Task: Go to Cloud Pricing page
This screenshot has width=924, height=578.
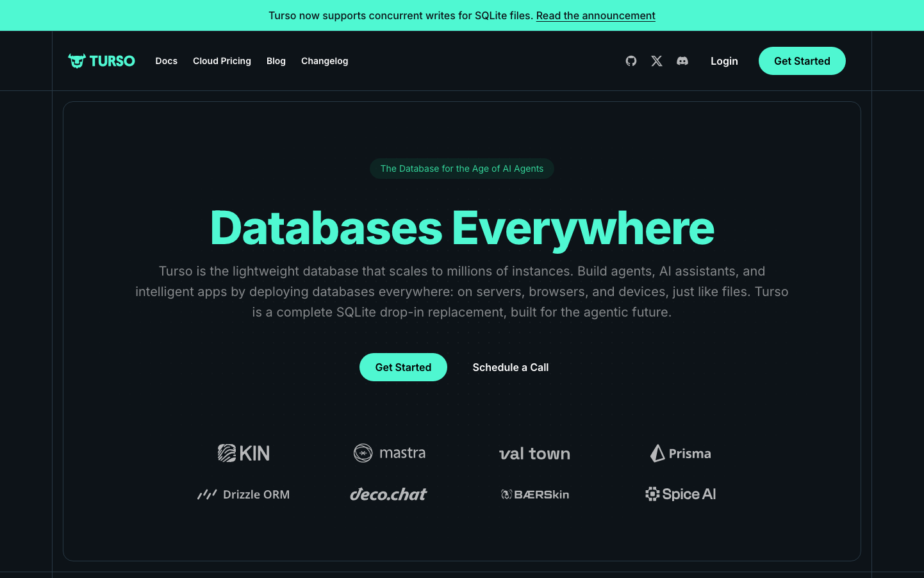Action: point(222,61)
